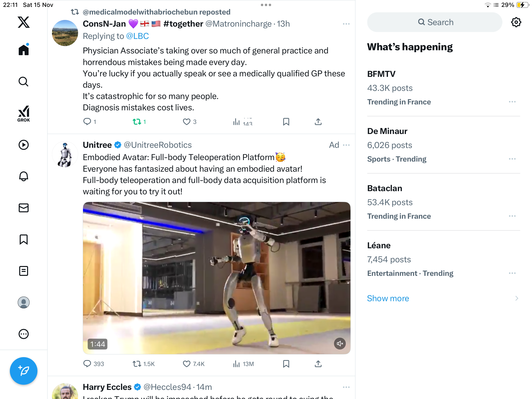532x399 pixels.
Task: Click the compose new post button
Action: click(x=24, y=371)
